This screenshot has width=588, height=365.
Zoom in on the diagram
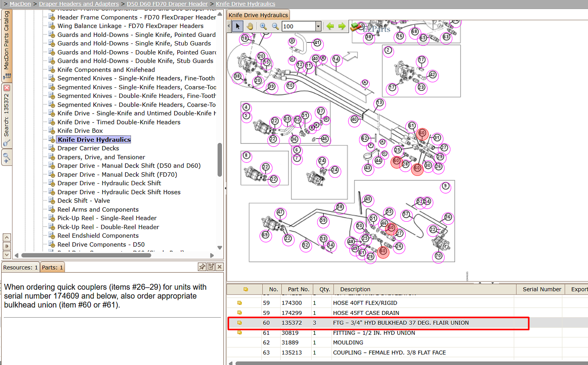263,26
